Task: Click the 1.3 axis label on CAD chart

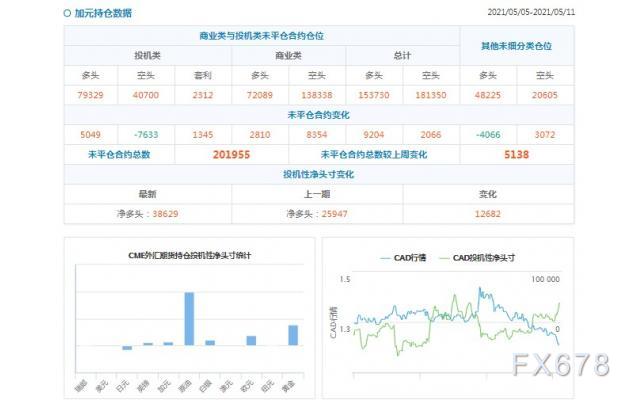Action: (x=345, y=329)
